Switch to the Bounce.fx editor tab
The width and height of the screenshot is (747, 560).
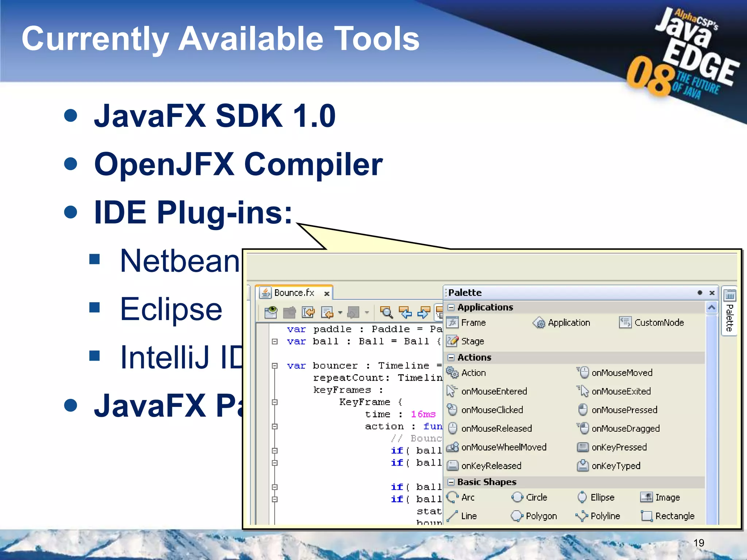click(x=294, y=293)
